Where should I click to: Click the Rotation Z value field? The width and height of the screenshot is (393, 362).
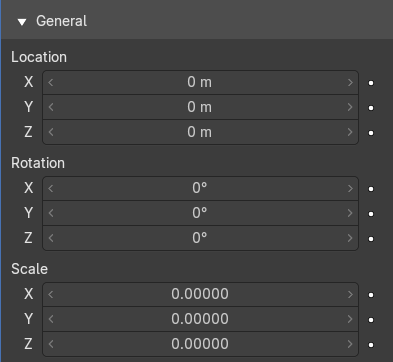(200, 238)
